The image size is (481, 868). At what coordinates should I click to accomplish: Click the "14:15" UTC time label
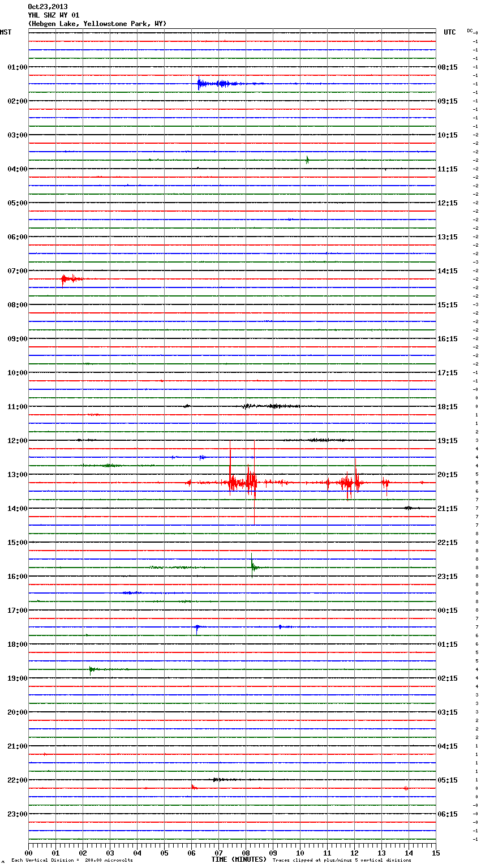[448, 271]
